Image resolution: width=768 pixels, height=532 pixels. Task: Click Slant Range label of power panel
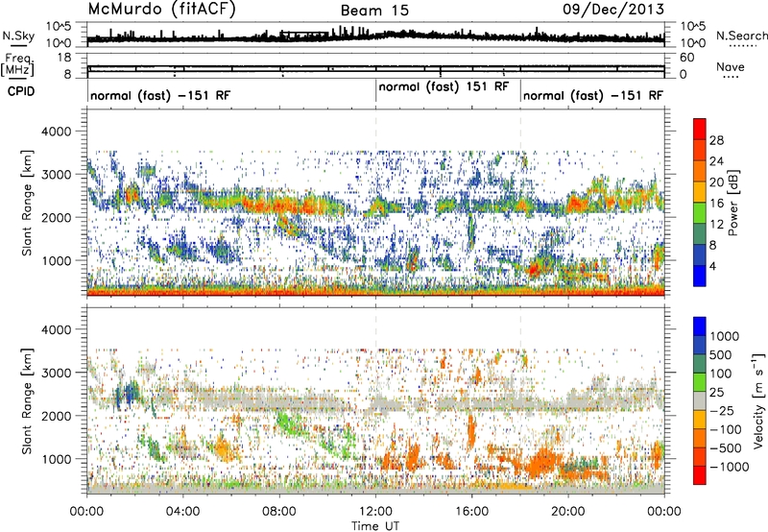point(27,203)
